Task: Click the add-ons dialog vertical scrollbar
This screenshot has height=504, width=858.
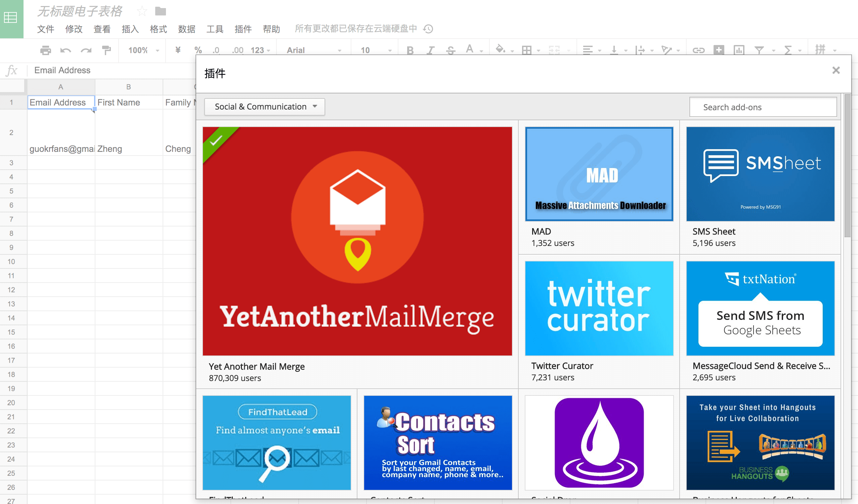Action: 847,165
